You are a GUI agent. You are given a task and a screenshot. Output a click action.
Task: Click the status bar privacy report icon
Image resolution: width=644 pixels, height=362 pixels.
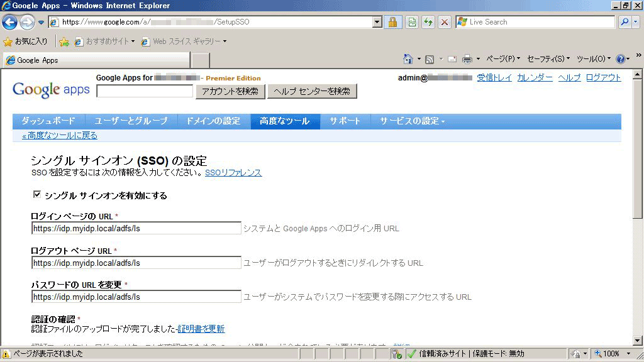tap(576, 354)
